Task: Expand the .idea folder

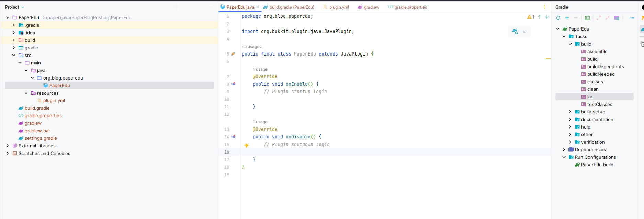Action: click(x=14, y=33)
